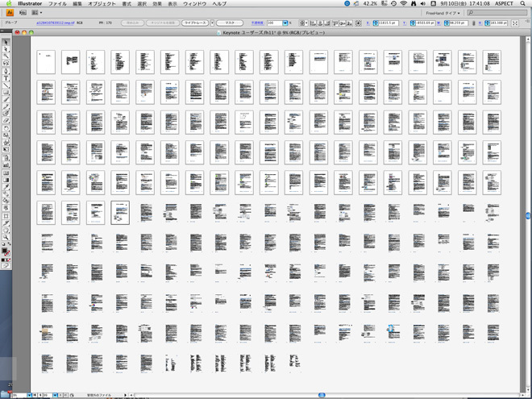Reset default fill and stroke
The image size is (532, 399).
coord(3,243)
